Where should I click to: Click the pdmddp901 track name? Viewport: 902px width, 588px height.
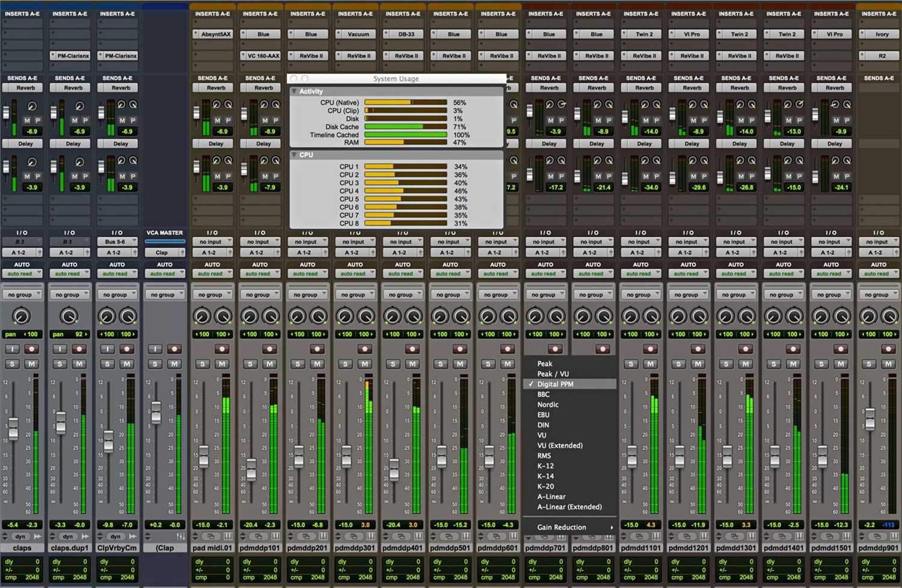coord(878,548)
